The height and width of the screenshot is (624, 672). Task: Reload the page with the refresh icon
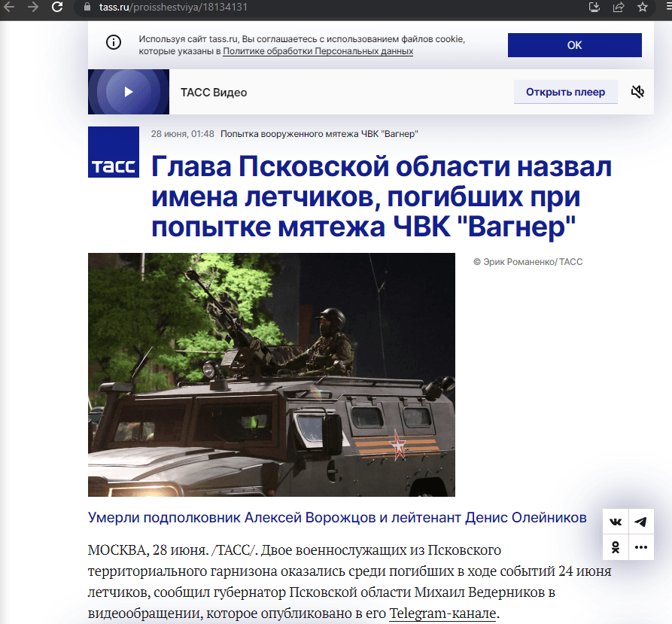(57, 7)
